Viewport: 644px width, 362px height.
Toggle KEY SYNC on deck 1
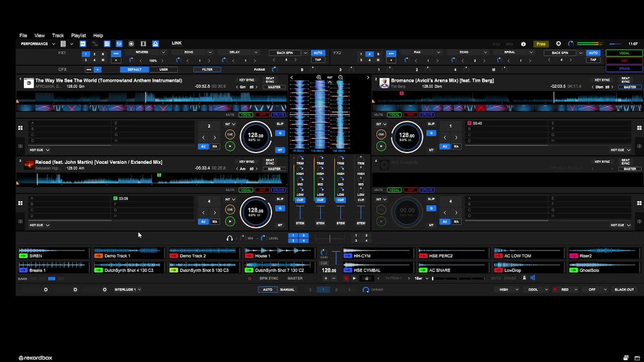247,80
